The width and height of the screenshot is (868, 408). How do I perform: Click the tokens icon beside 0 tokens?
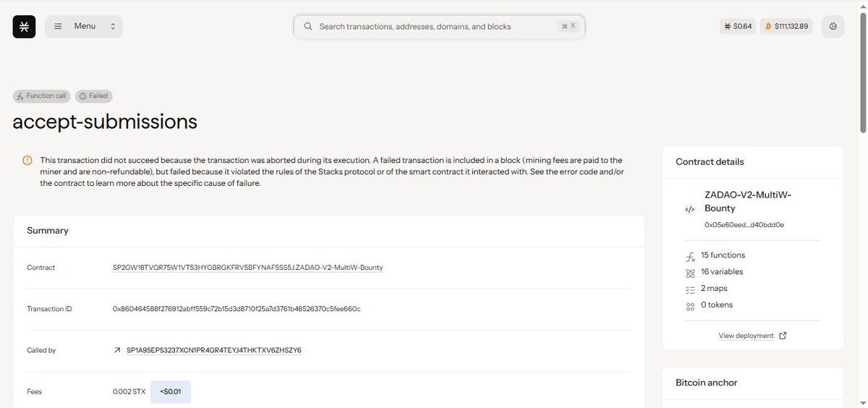pyautogui.click(x=690, y=306)
